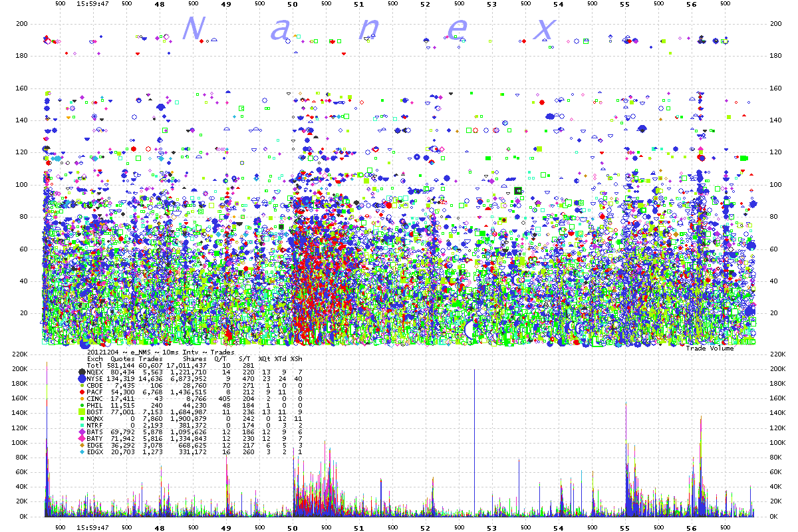Select the CBOE olive dot legend marker
798x532 pixels.
(82, 385)
